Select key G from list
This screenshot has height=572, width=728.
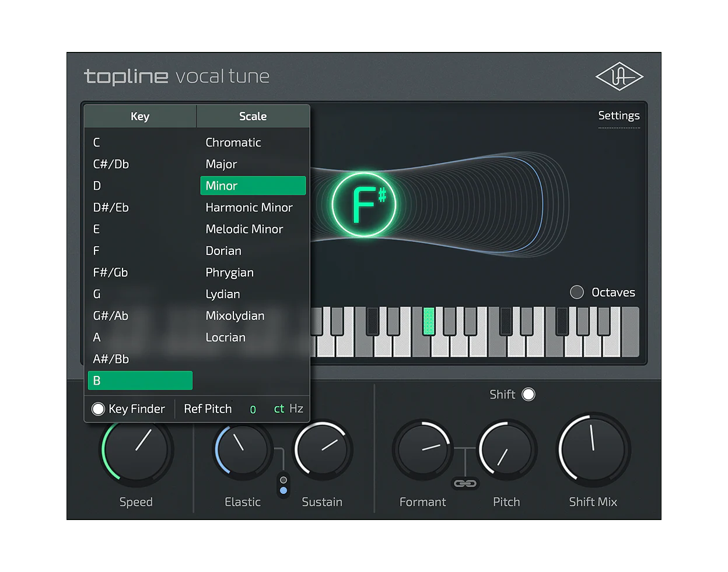coord(140,294)
